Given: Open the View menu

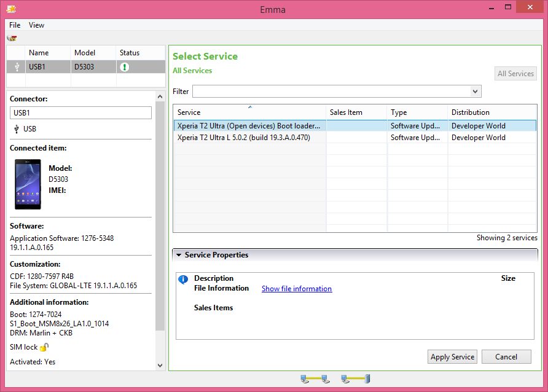Looking at the screenshot, I should coord(36,25).
